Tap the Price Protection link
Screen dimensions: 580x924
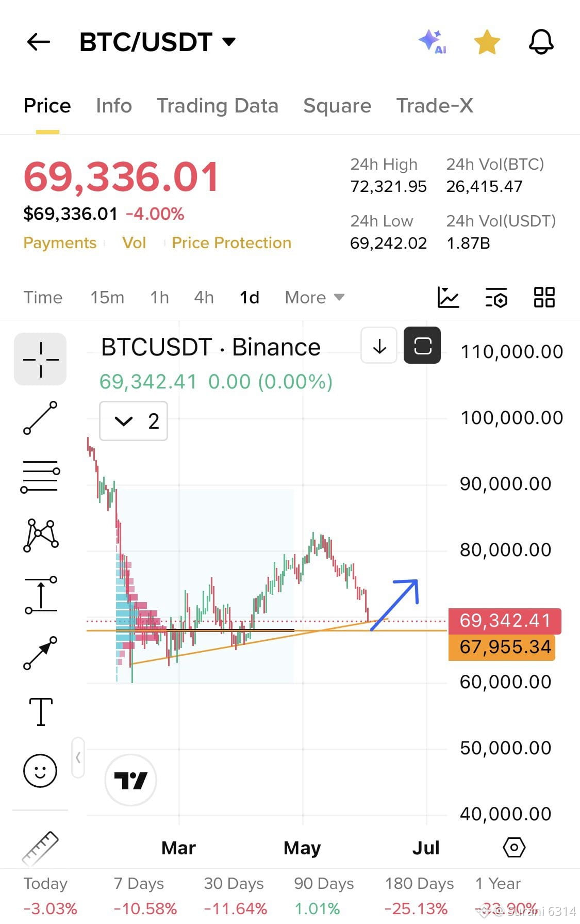[231, 243]
